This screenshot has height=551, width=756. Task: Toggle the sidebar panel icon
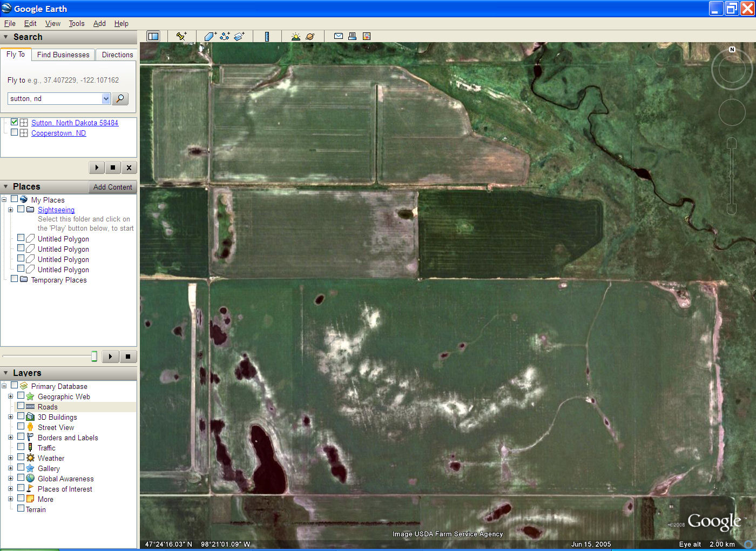[153, 36]
